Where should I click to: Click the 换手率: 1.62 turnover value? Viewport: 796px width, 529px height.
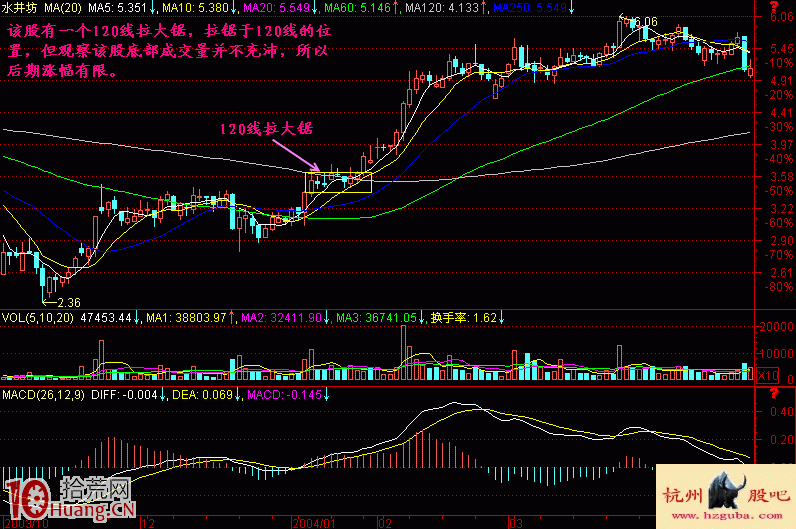point(463,318)
